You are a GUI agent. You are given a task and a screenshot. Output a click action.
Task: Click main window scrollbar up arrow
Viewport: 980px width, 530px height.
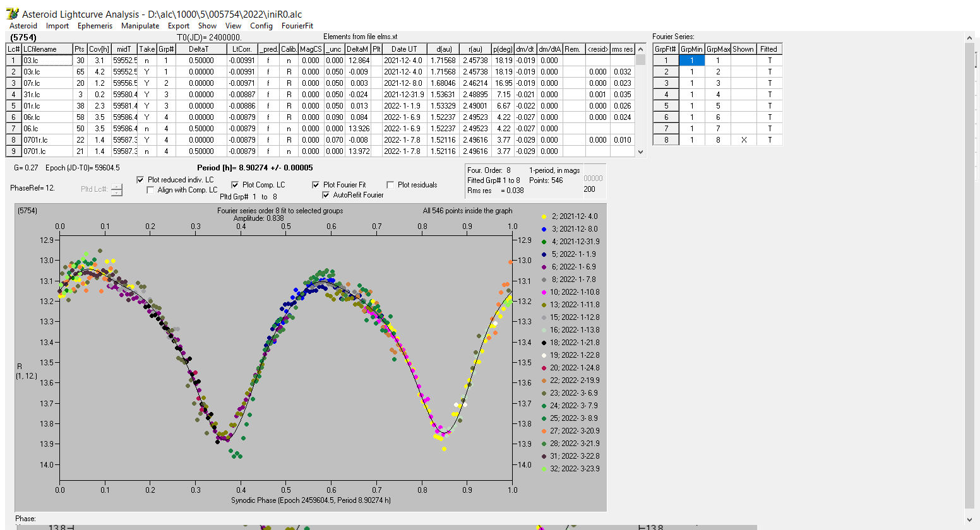970,38
